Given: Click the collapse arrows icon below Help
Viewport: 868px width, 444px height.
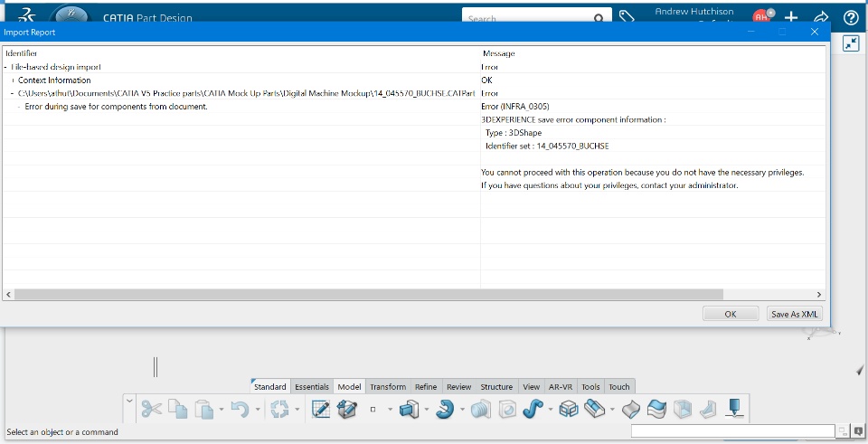Looking at the screenshot, I should [x=851, y=43].
